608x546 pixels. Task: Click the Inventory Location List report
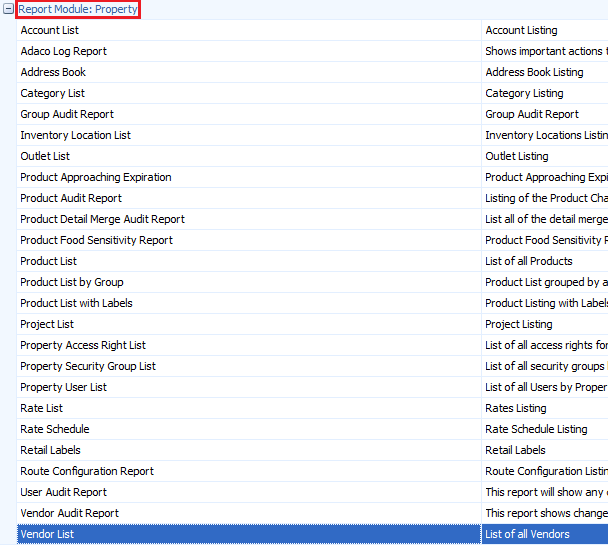[x=75, y=135]
